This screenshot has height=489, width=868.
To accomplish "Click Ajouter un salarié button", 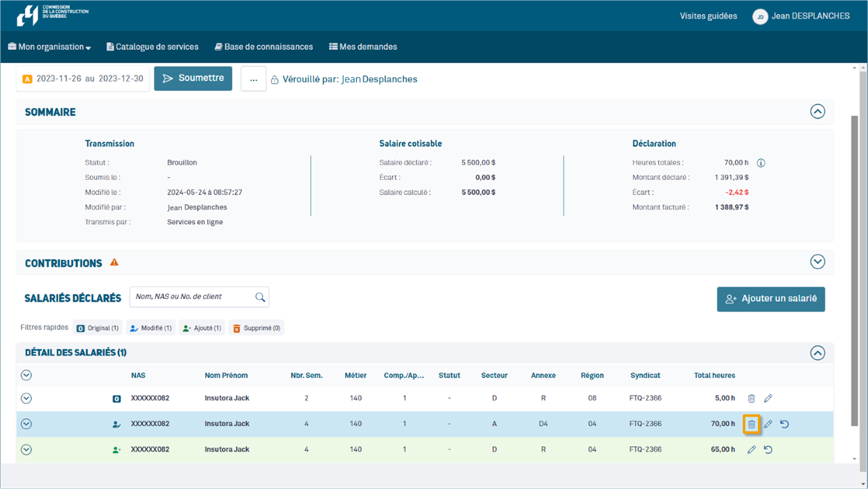I will (x=770, y=299).
